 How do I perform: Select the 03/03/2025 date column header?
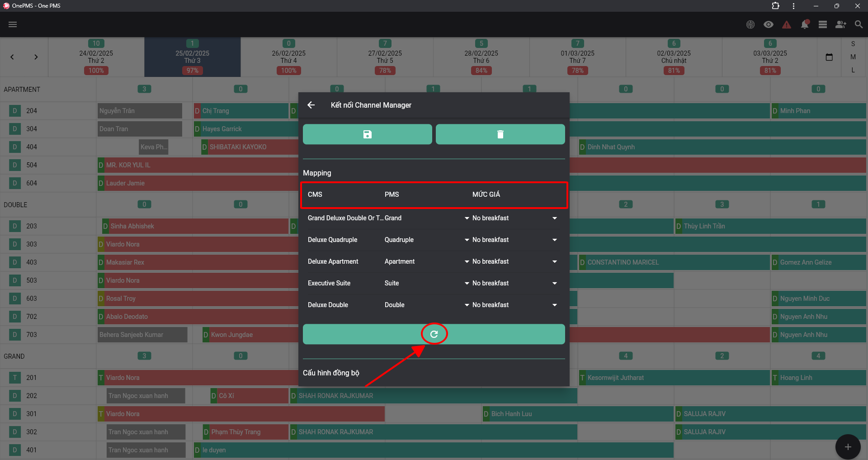tap(770, 57)
